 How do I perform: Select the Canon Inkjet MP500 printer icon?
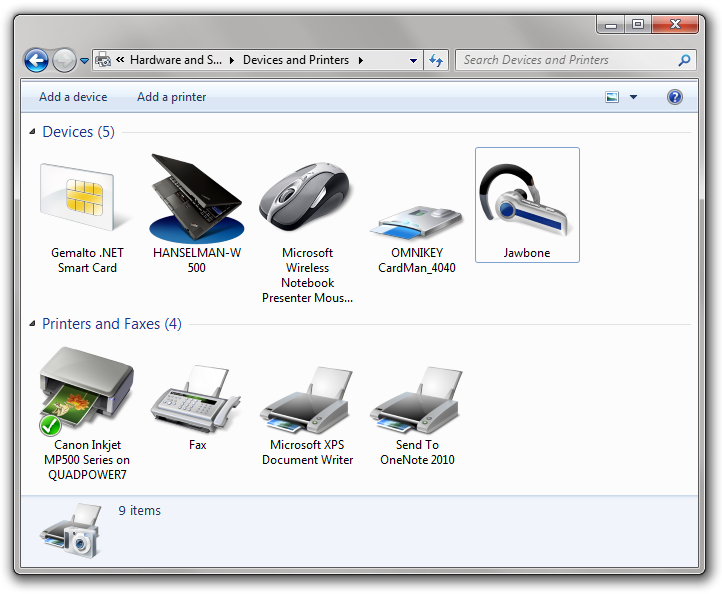[x=86, y=390]
